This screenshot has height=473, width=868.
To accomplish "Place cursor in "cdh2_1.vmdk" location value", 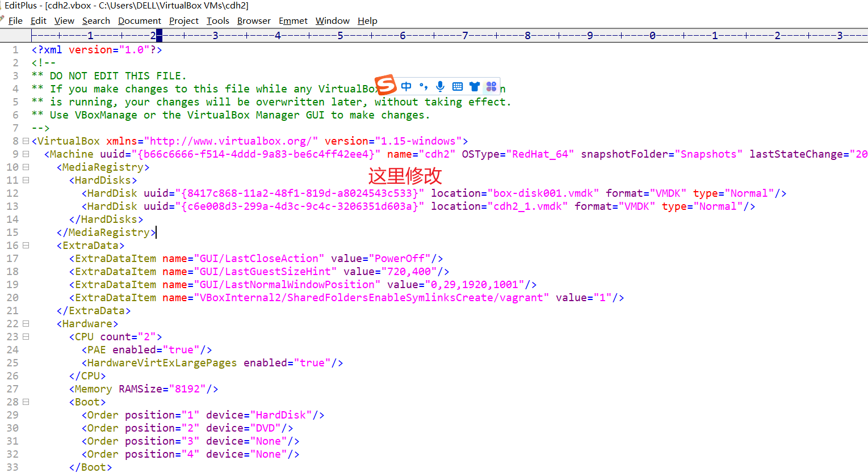I will click(x=527, y=206).
